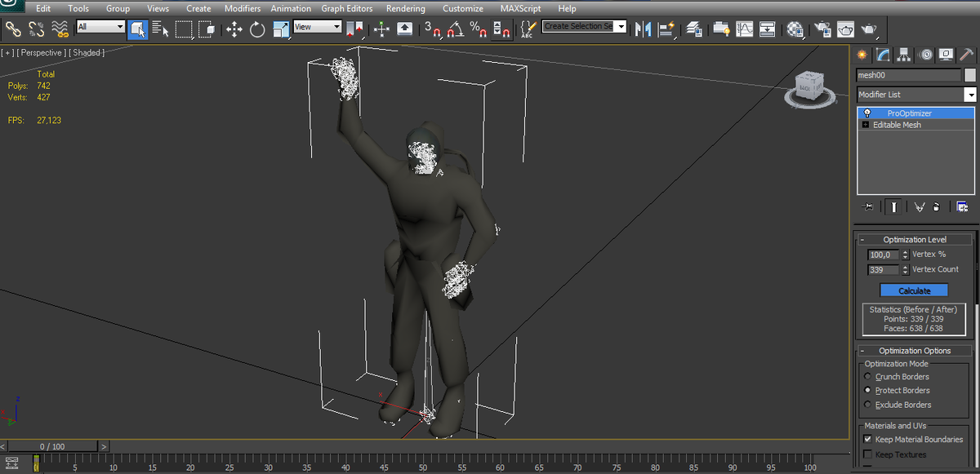Open the Rendering menu
980x474 pixels.
point(406,8)
